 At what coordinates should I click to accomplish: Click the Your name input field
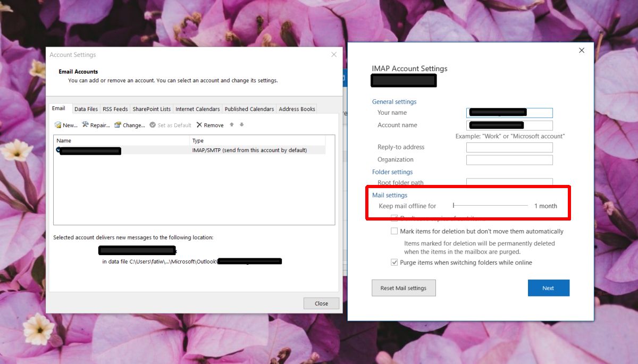(509, 113)
